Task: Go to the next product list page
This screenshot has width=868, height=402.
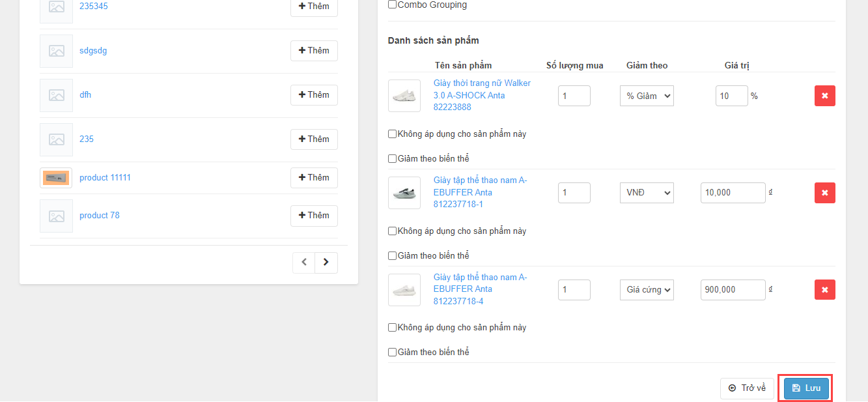Action: click(x=326, y=263)
